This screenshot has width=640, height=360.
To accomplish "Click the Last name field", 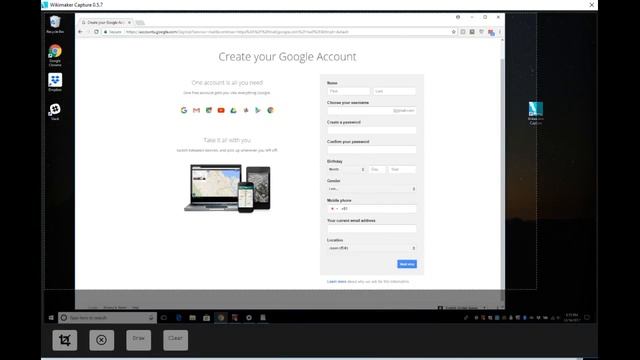I will tap(395, 91).
